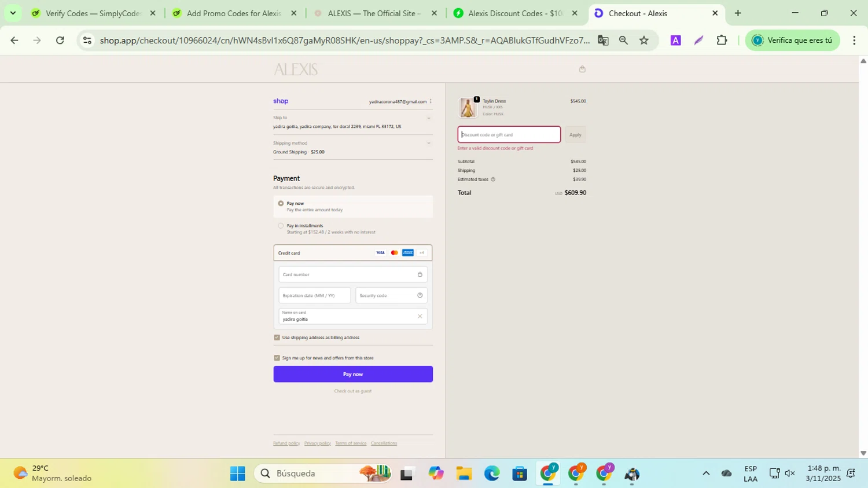Select Pay in installments option
This screenshot has height=488, width=868.
(281, 226)
